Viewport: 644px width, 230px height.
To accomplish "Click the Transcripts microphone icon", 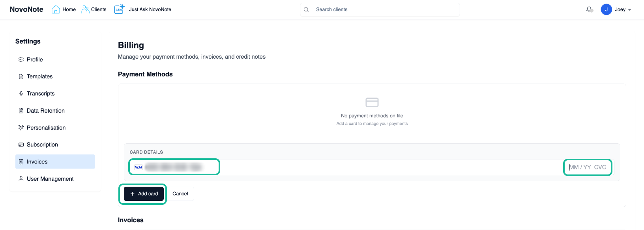I will (21, 94).
